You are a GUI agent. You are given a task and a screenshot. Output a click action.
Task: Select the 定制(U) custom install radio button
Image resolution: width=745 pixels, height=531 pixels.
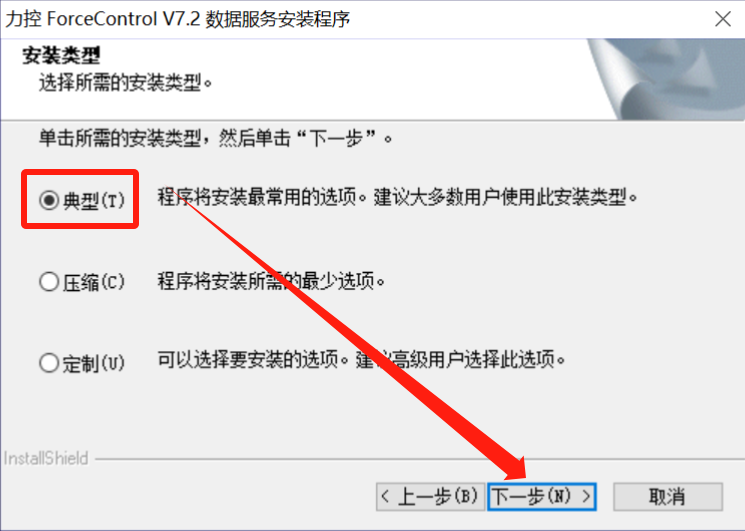tap(82, 363)
